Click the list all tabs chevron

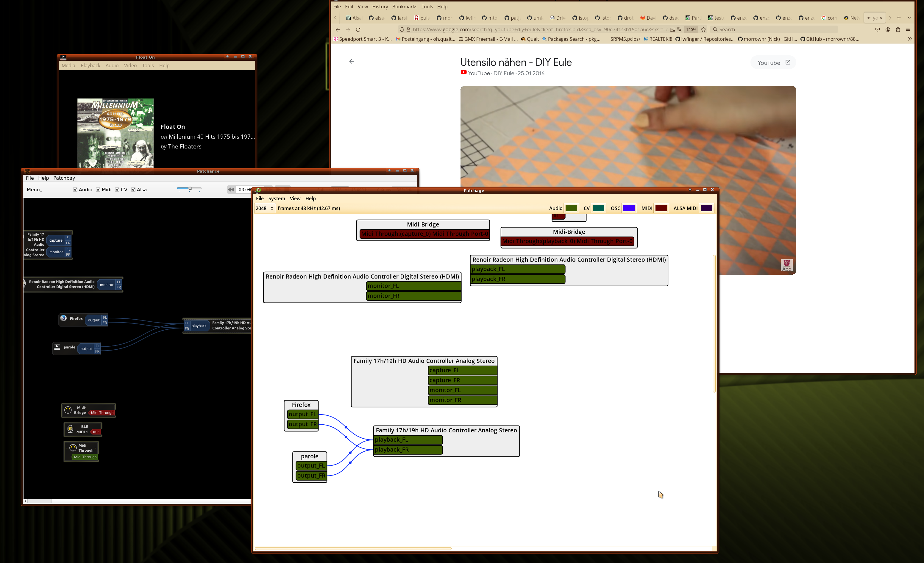pos(909,18)
